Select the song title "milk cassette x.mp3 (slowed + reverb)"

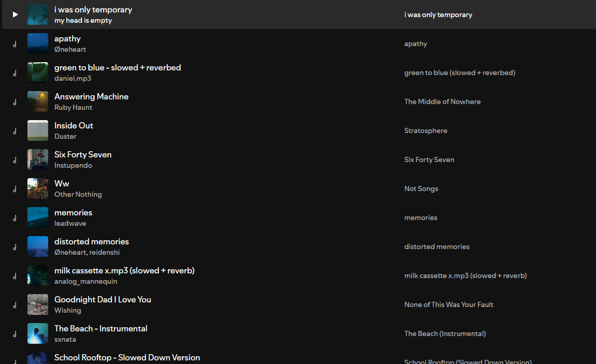[124, 270]
